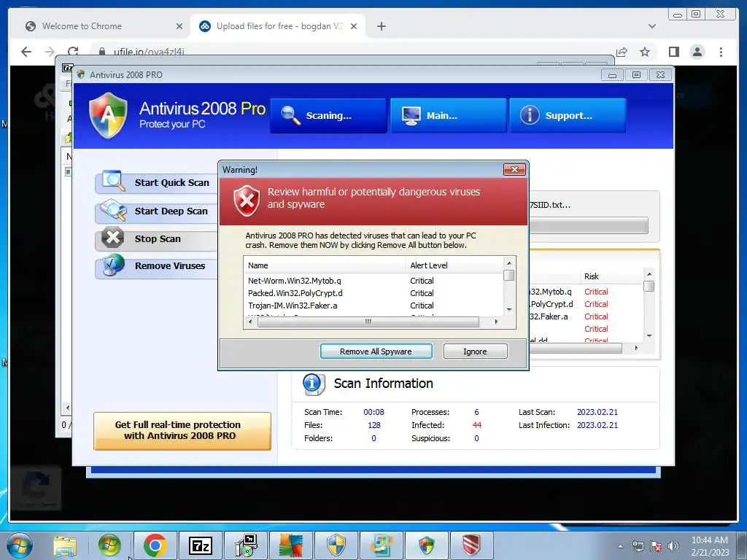The image size is (747, 560).
Task: Click the share page icon in Chrome
Action: click(x=622, y=52)
